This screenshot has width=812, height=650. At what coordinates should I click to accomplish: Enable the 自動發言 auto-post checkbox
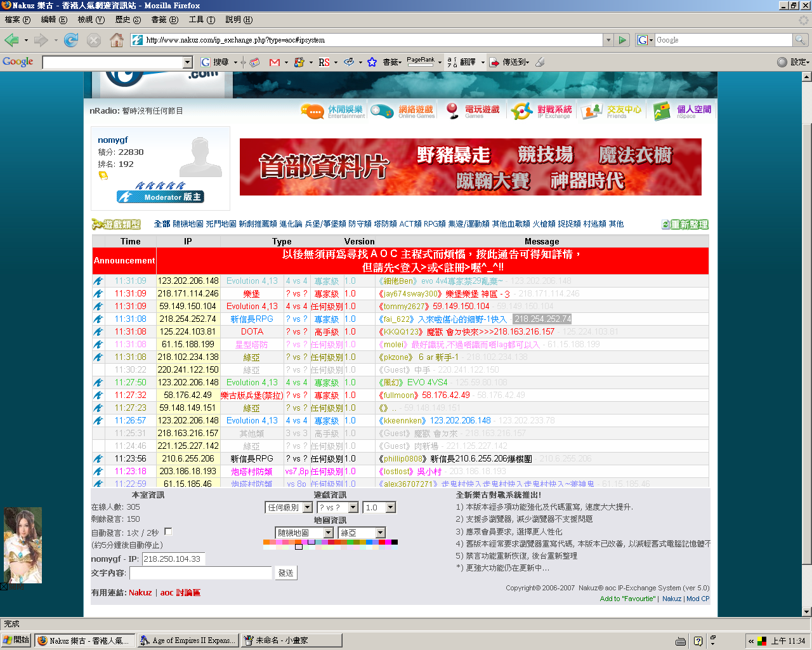(x=168, y=531)
